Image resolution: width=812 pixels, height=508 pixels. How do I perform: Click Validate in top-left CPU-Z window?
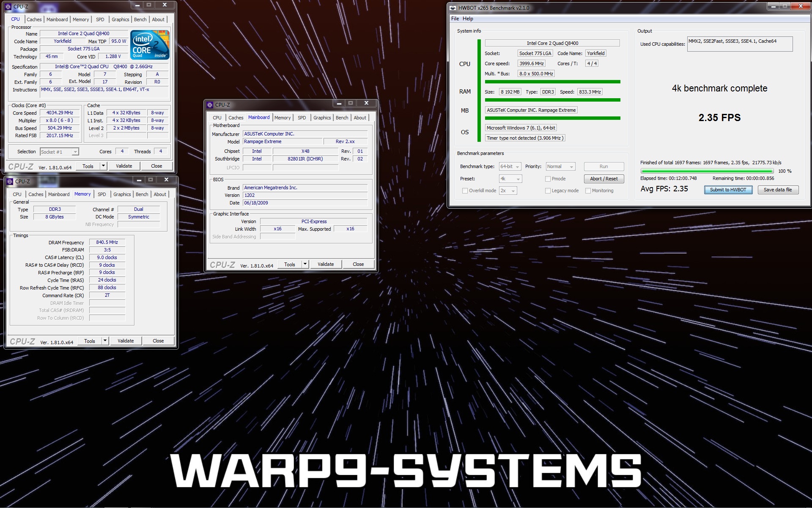coord(124,166)
